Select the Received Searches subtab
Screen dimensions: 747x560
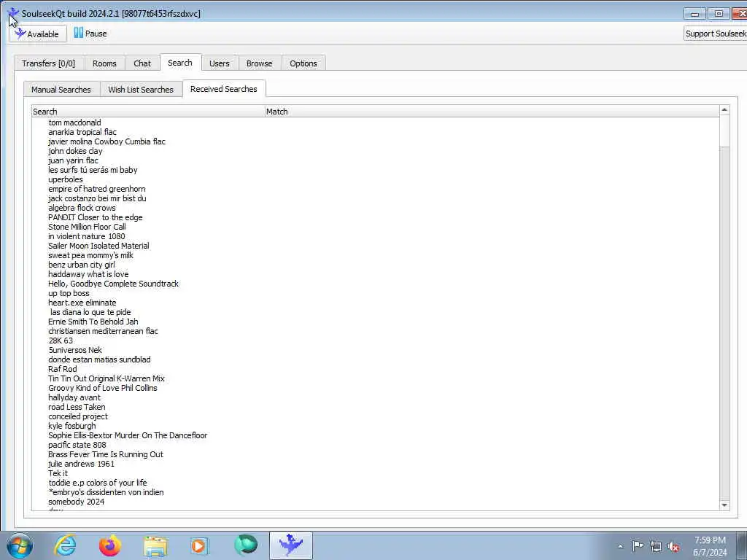click(x=224, y=89)
